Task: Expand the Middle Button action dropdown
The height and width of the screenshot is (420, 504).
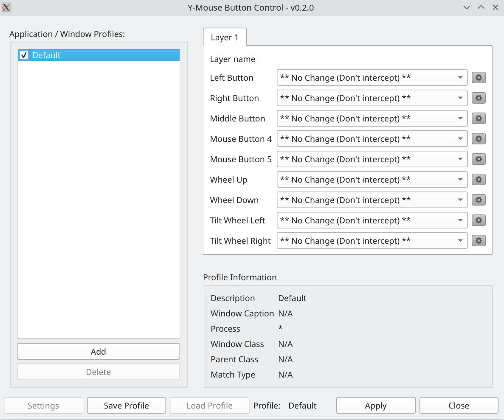Action: click(372, 118)
